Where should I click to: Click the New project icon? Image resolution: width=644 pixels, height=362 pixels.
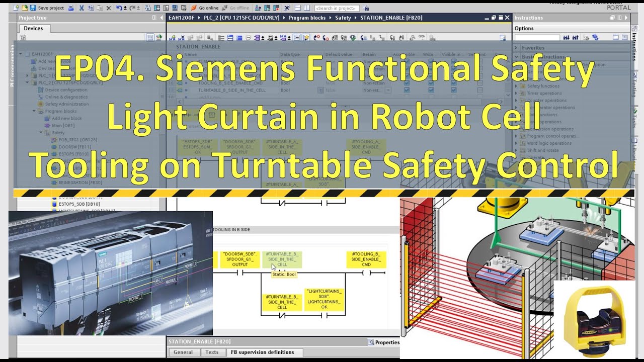pos(17,8)
